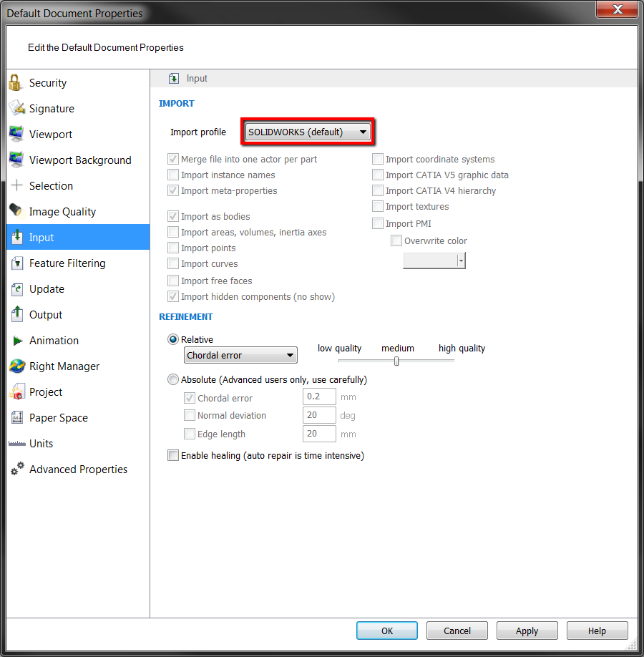Enable Import textures checkbox

pos(378,206)
